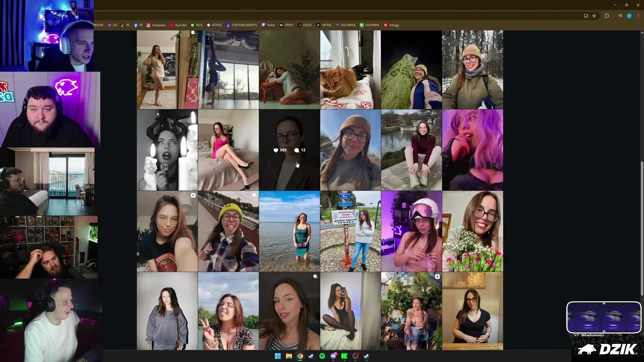Screen dimensions: 644x362
Task: Open the peace sign selfie post
Action: click(228, 311)
